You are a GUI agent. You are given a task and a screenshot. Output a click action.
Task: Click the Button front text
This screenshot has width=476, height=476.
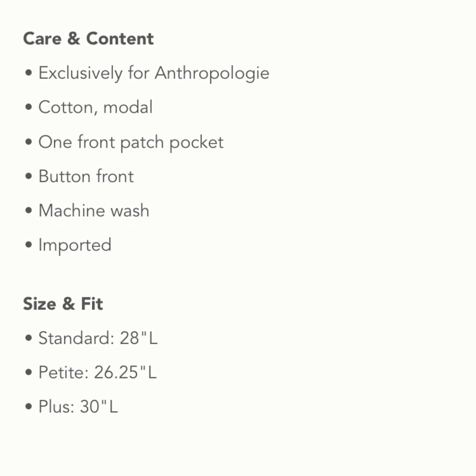(86, 176)
